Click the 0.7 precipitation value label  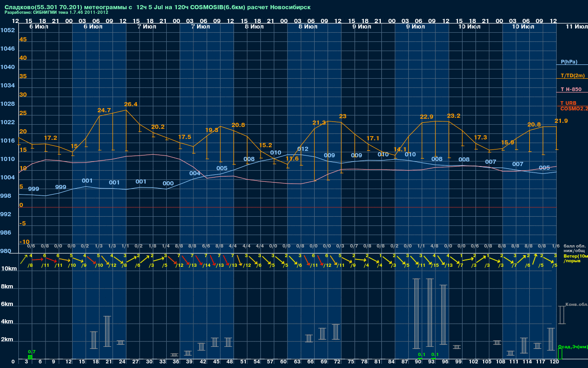(x=32, y=352)
